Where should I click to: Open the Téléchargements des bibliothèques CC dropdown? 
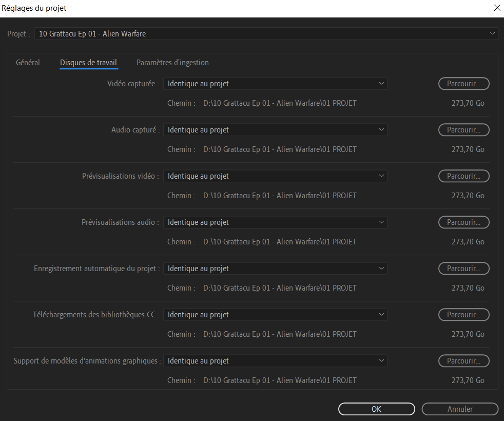coord(275,314)
